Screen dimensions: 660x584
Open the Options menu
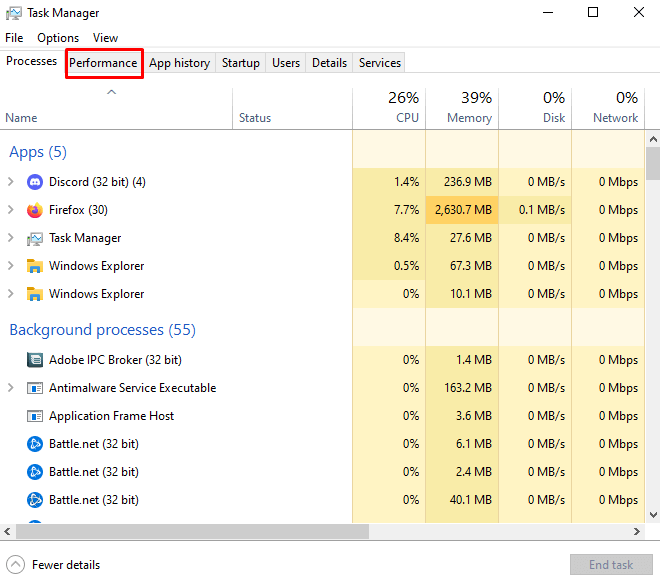(x=58, y=38)
